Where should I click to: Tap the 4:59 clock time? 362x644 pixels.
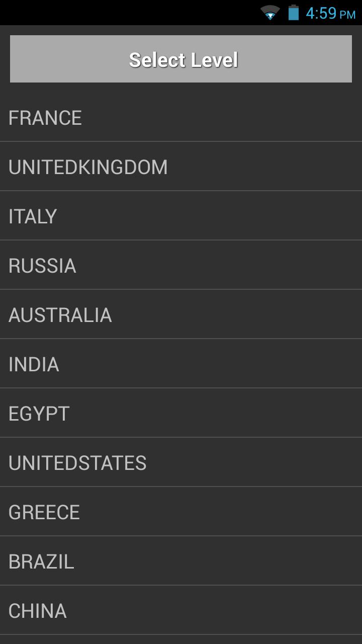tap(321, 13)
